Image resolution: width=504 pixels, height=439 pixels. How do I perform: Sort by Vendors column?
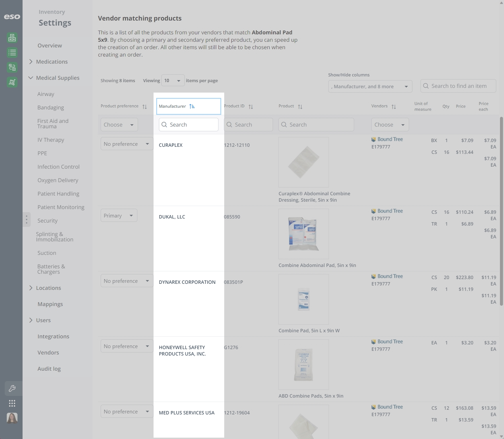pyautogui.click(x=394, y=107)
